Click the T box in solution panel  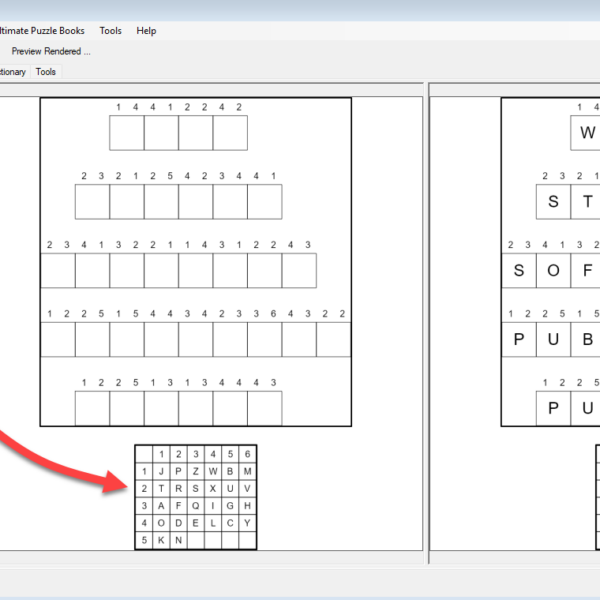[588, 202]
